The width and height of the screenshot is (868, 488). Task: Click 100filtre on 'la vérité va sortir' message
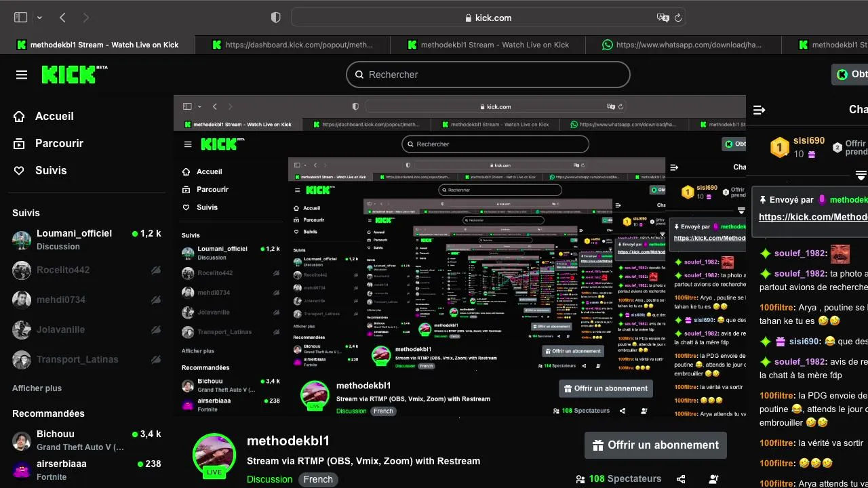pyautogui.click(x=778, y=443)
